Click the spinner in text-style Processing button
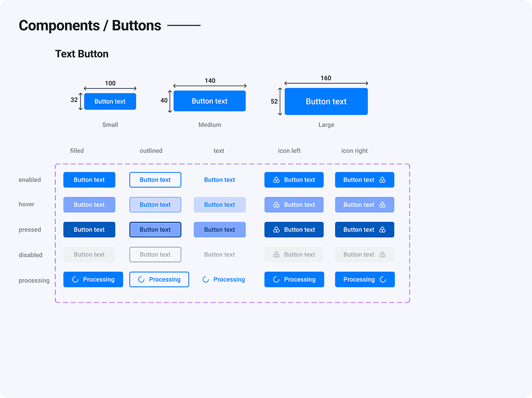This screenshot has height=398, width=532. (x=206, y=279)
